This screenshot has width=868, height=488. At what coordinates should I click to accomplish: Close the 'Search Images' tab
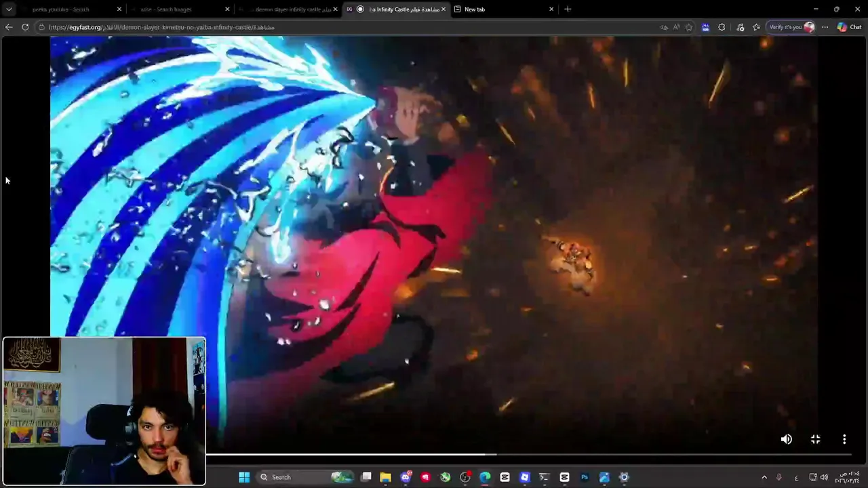click(227, 9)
